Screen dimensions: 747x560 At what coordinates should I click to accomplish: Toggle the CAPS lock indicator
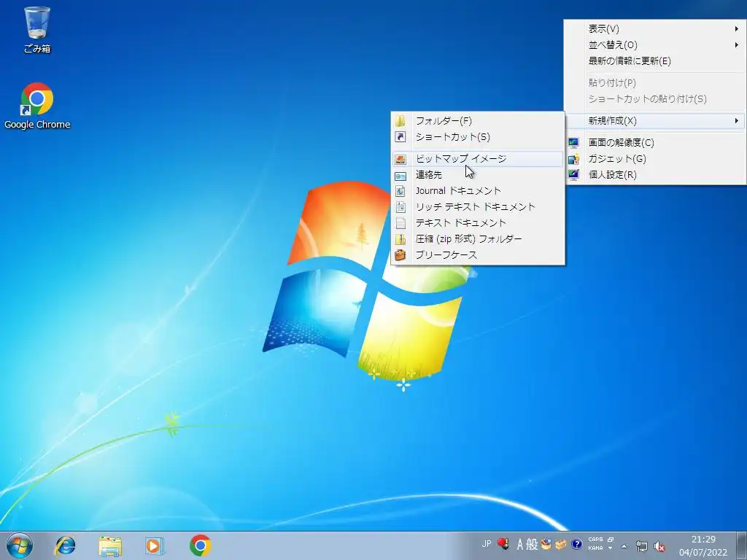595,539
